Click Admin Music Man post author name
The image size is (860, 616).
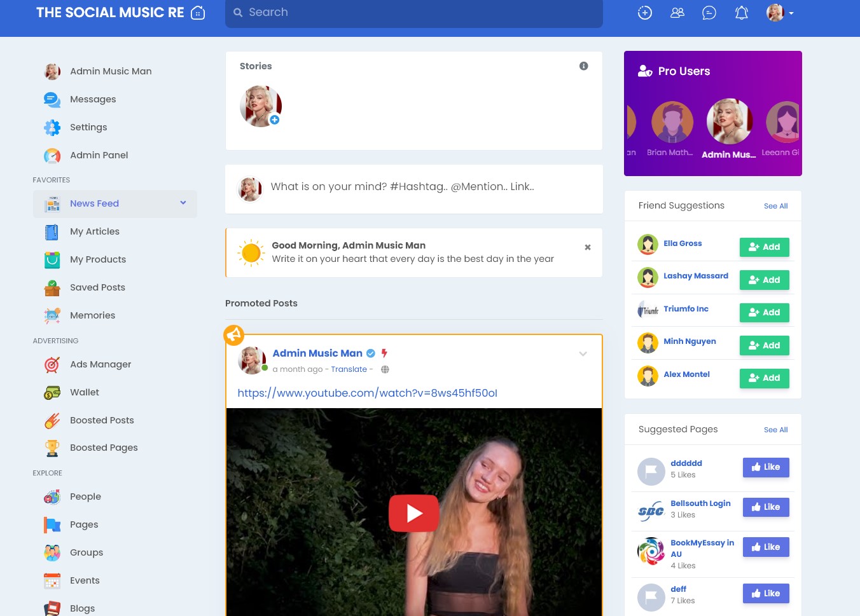317,353
